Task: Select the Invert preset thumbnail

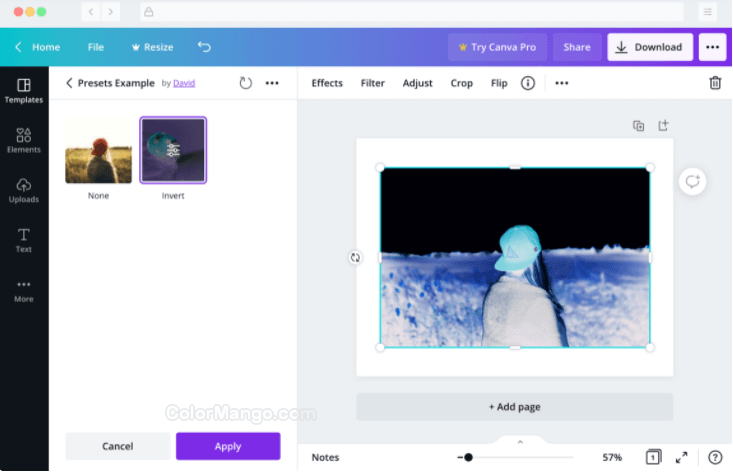Action: (173, 151)
